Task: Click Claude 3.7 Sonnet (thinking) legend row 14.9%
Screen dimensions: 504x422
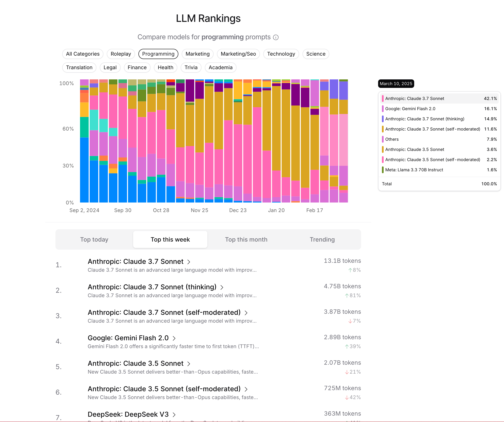Action: [439, 119]
